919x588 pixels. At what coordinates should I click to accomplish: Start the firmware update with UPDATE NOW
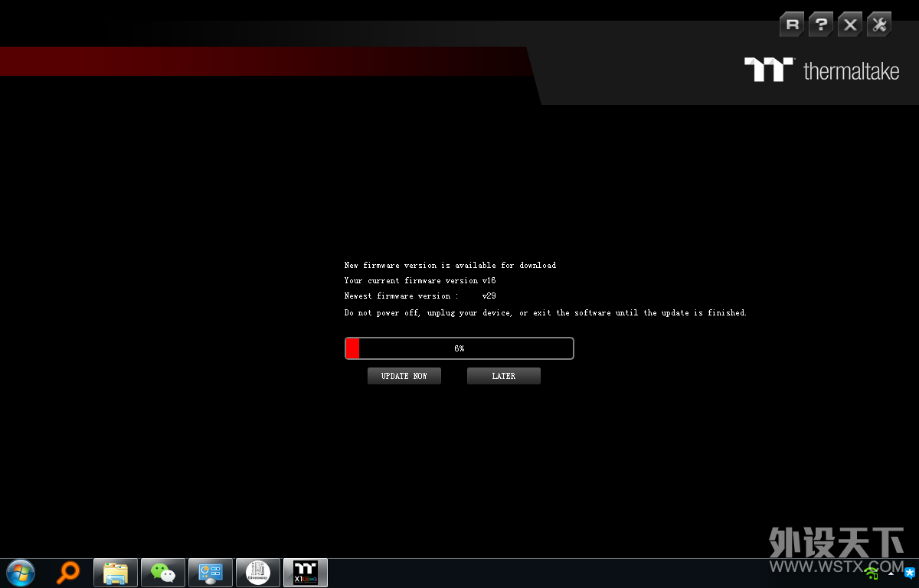[404, 376]
